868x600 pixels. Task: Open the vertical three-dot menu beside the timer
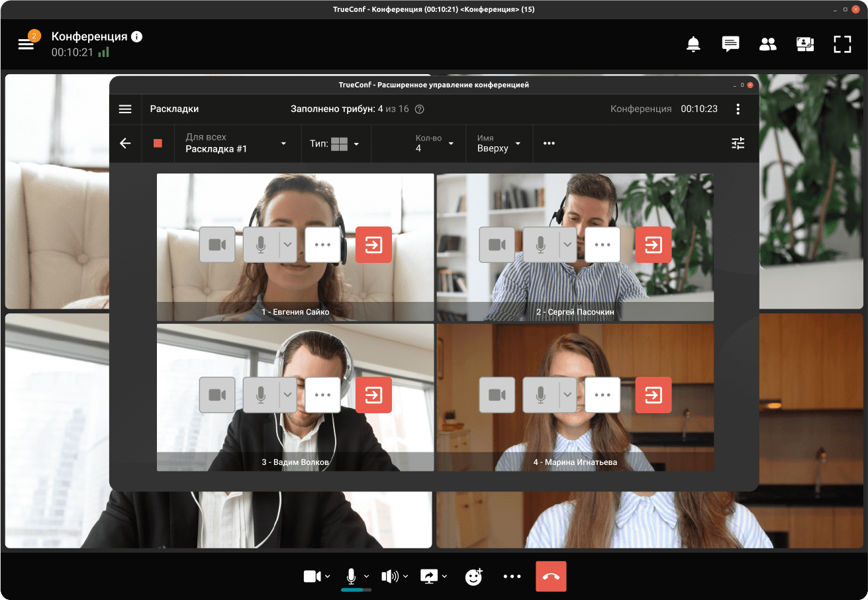pos(738,109)
